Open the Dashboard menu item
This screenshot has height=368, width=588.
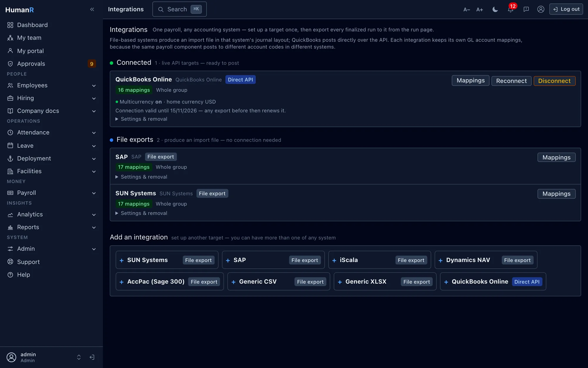[51, 25]
